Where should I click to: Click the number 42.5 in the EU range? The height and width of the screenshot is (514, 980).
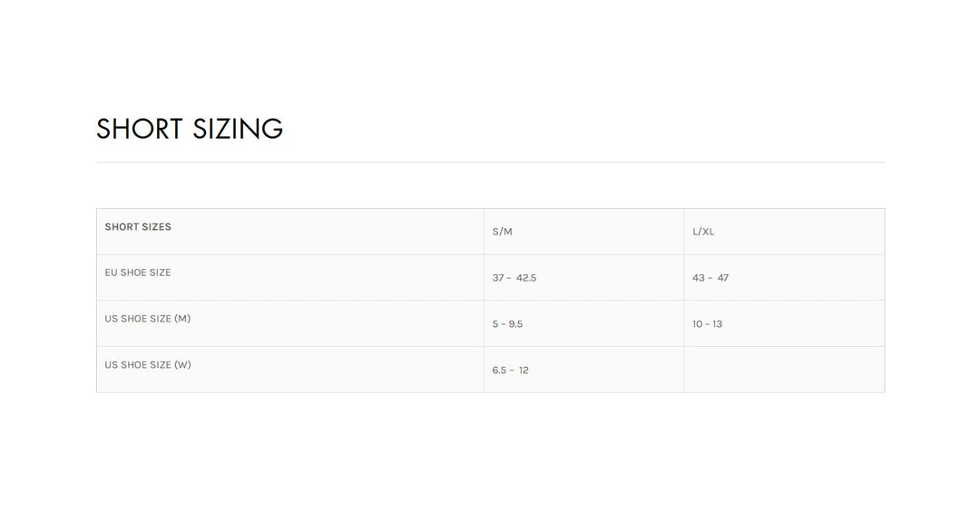pyautogui.click(x=526, y=278)
